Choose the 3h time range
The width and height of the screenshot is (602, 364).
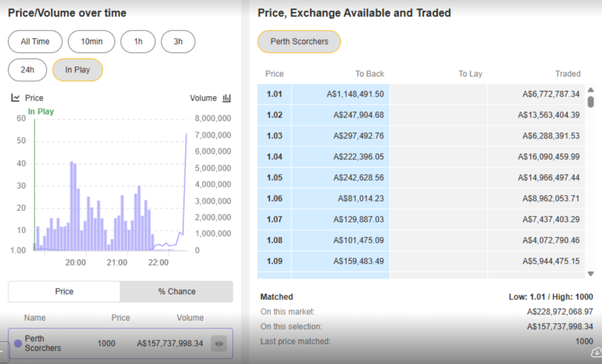[178, 42]
